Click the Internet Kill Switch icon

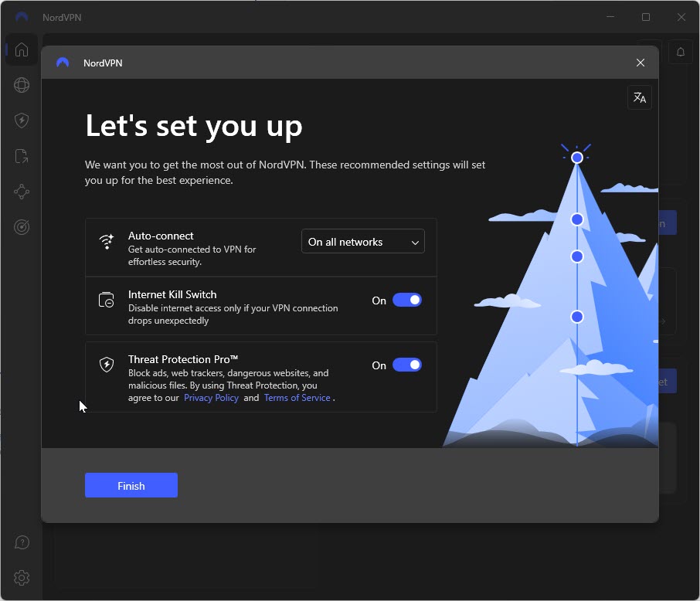point(107,300)
